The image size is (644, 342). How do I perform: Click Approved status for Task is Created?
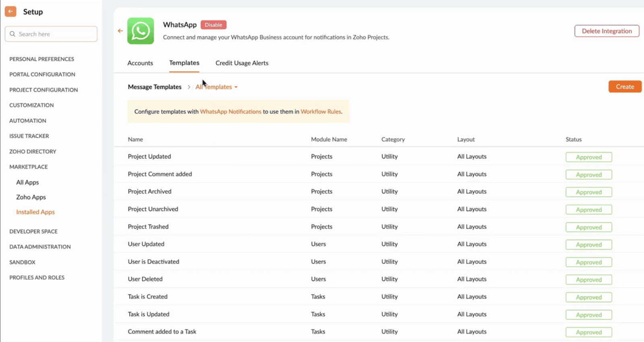(588, 297)
